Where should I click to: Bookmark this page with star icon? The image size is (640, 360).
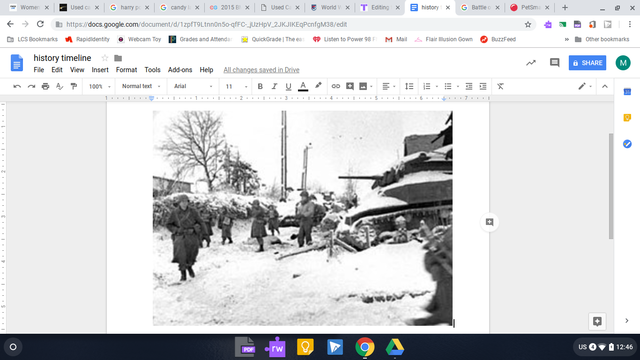click(x=528, y=24)
